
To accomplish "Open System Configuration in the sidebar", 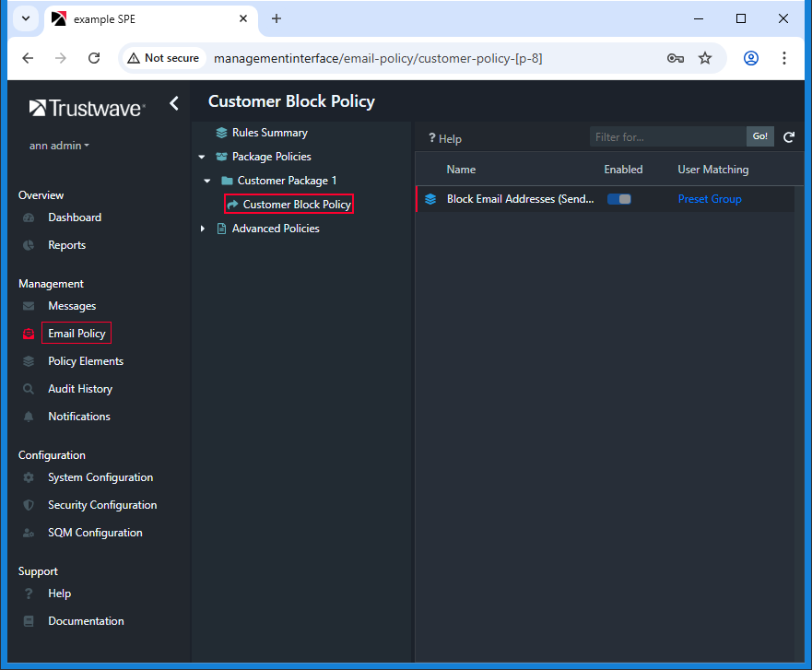I will pos(100,477).
